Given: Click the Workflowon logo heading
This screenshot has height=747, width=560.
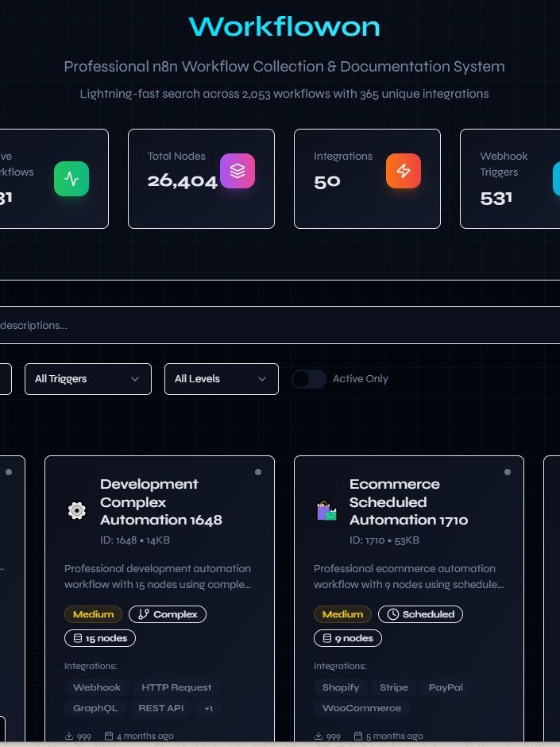Looking at the screenshot, I should 284,27.
